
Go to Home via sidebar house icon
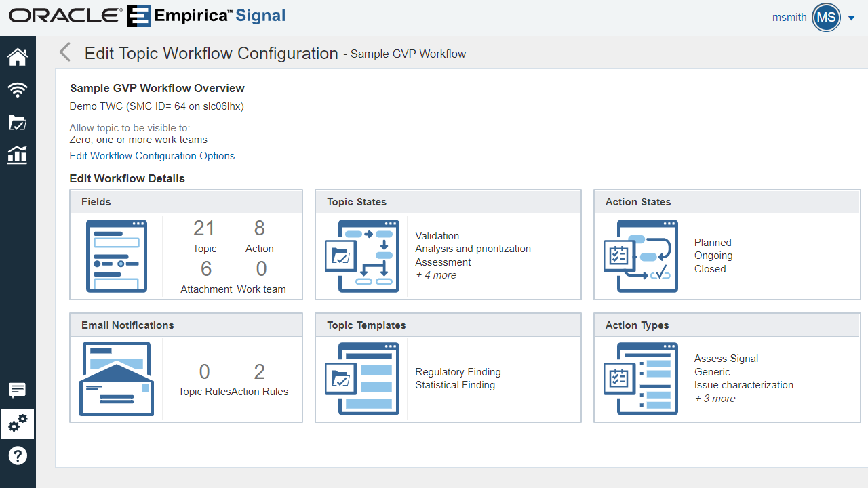coord(18,57)
